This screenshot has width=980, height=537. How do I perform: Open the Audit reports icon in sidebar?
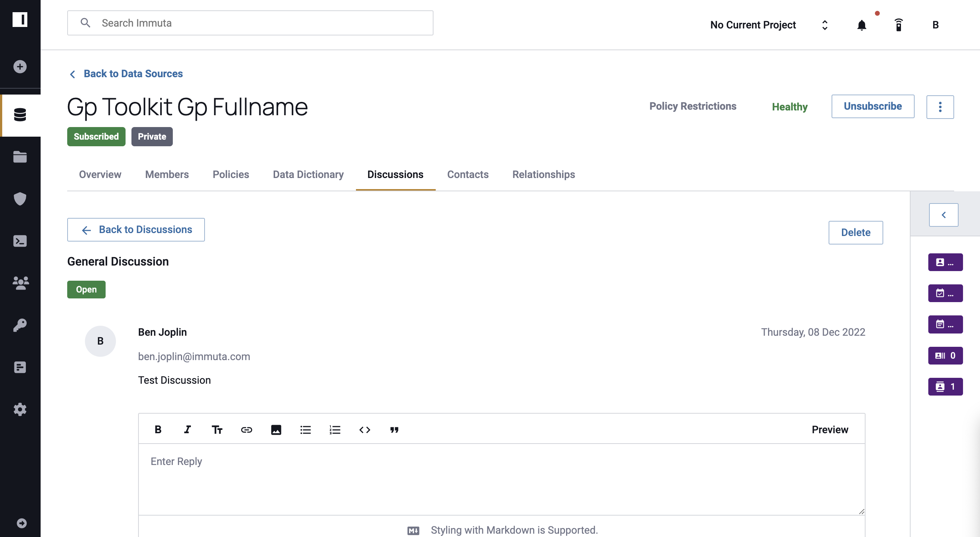20,367
